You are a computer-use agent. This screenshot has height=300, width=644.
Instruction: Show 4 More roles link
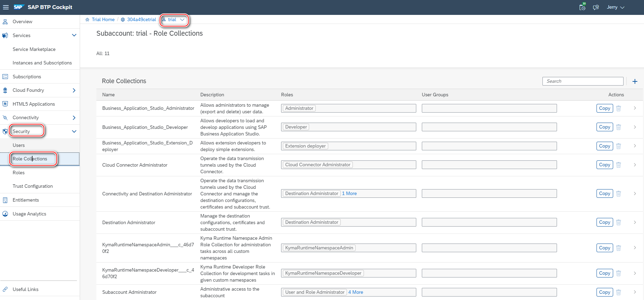(356, 292)
